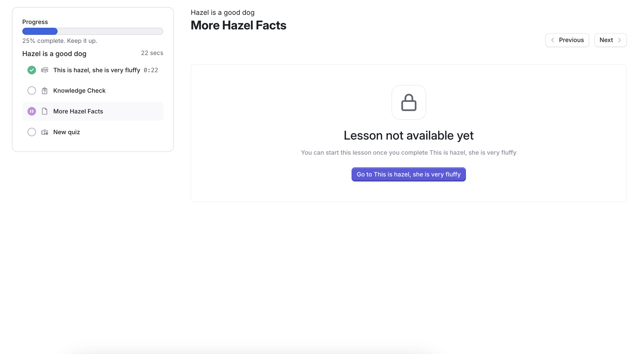Click the blue progress bar
The image size is (644, 354).
[x=40, y=31]
